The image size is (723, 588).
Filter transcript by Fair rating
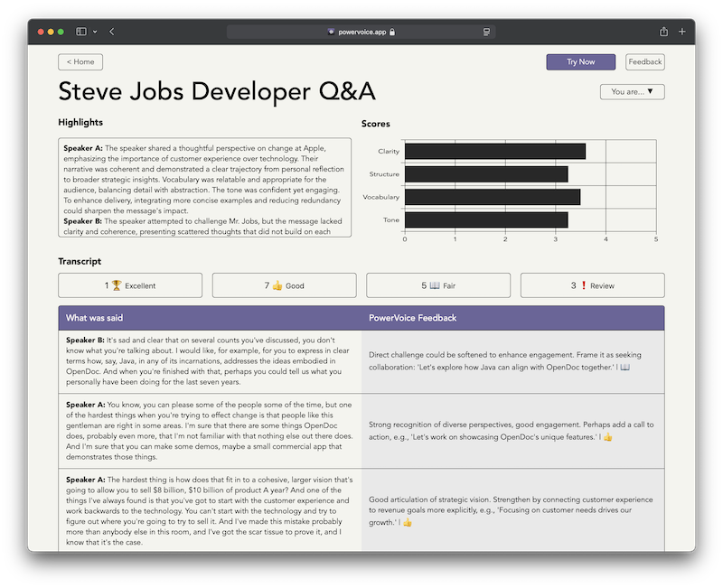[x=438, y=285]
